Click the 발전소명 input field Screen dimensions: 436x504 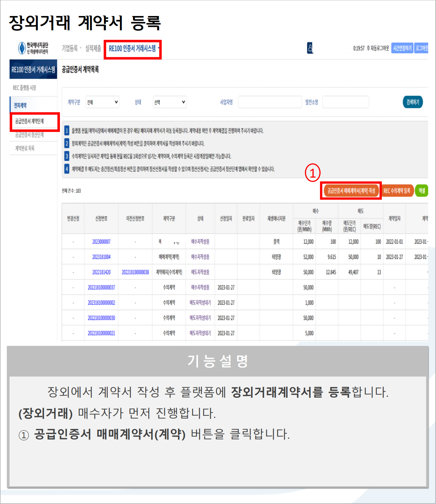(x=346, y=102)
